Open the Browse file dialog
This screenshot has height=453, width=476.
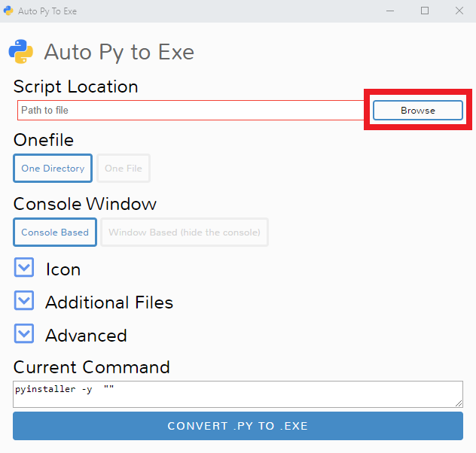(418, 111)
